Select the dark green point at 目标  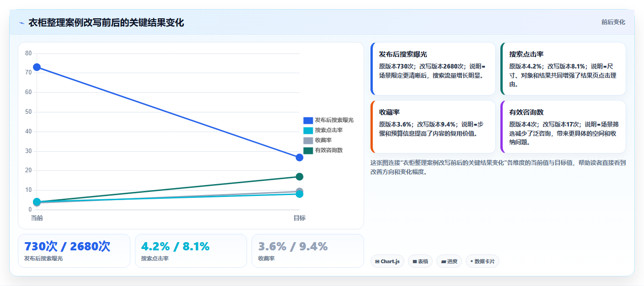[300, 177]
